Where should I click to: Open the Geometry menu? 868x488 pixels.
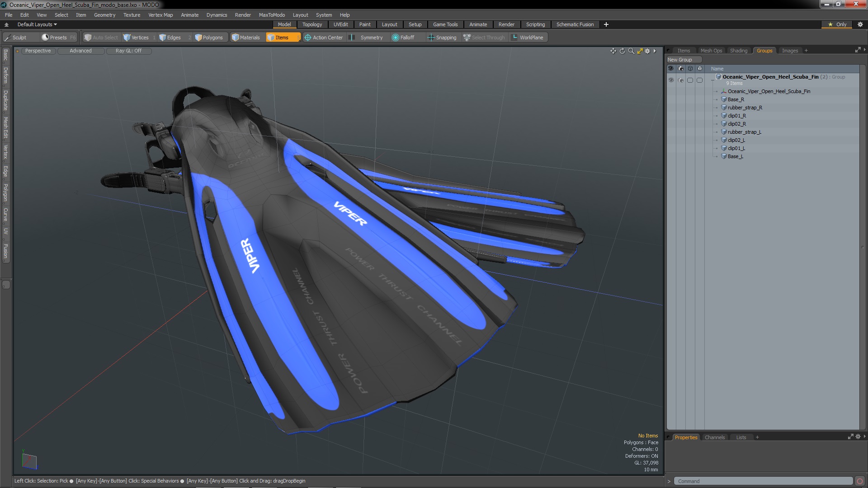coord(104,15)
